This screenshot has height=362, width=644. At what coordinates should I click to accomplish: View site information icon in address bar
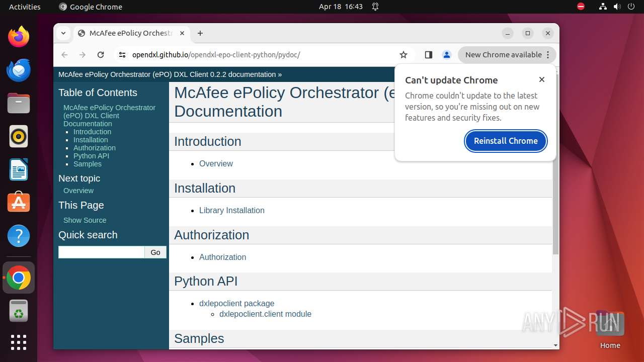pos(122,55)
